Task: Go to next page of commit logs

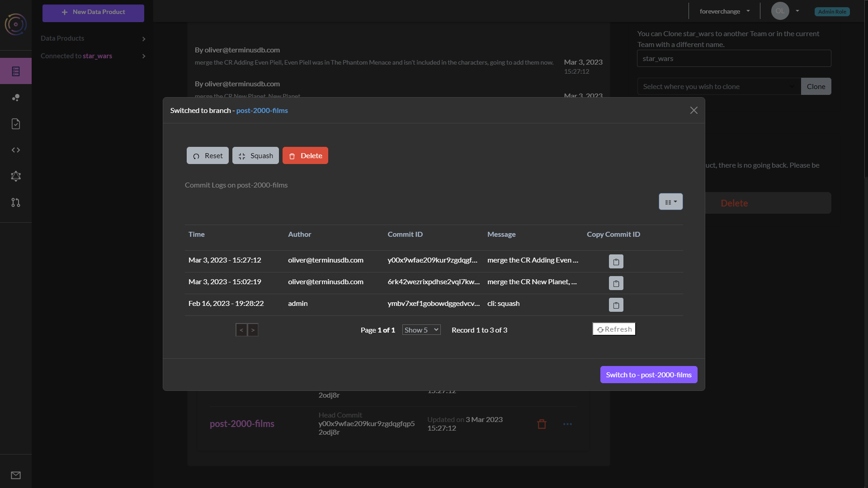Action: (x=253, y=330)
